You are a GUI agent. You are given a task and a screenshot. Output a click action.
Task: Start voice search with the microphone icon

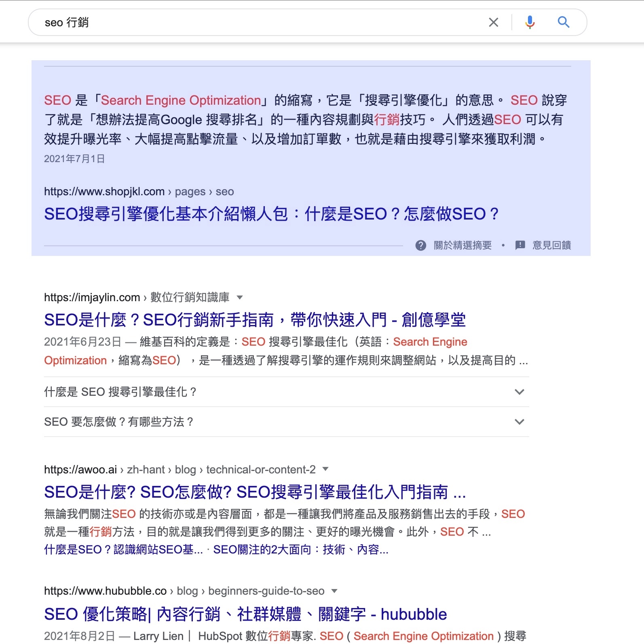click(x=530, y=22)
